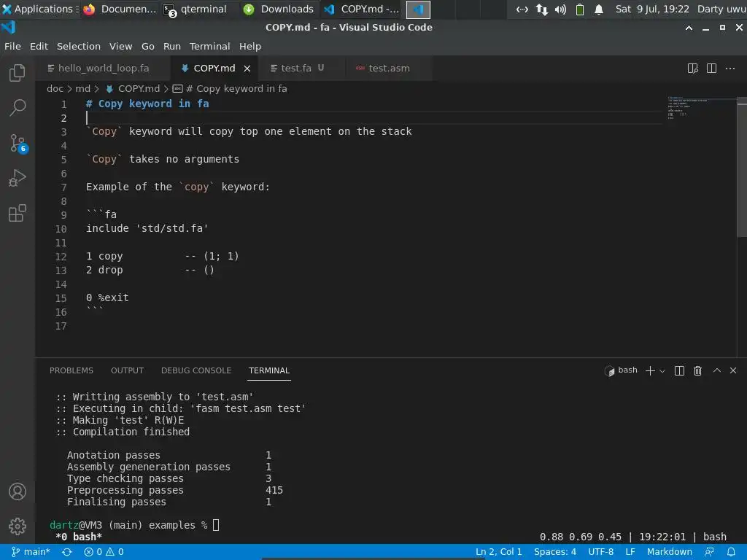Click the network connection icon in tray

542,9
